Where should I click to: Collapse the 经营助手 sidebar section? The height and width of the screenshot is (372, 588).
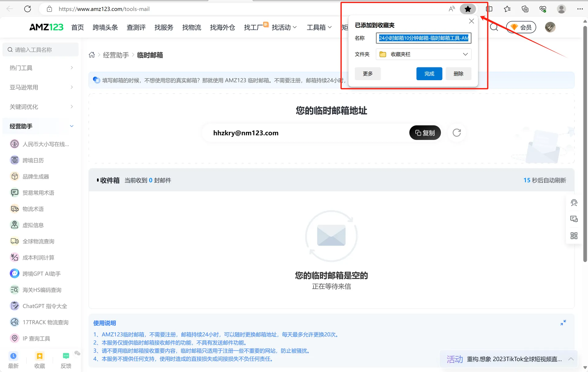click(x=41, y=126)
